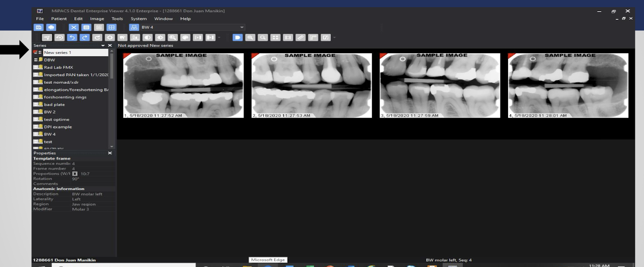Open the bitewing image timed 11:27:52 AM
Screen dimensions: 644x267
tap(183, 86)
